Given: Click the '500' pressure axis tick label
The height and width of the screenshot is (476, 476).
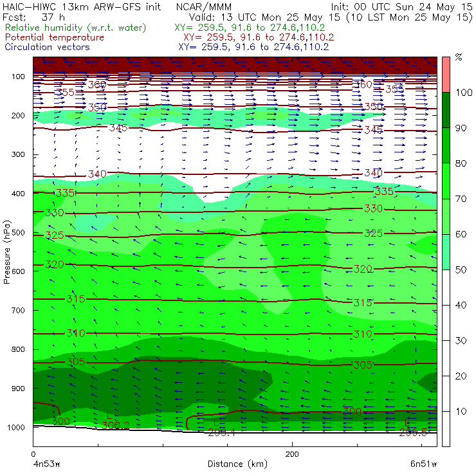Looking at the screenshot, I should [x=18, y=233].
